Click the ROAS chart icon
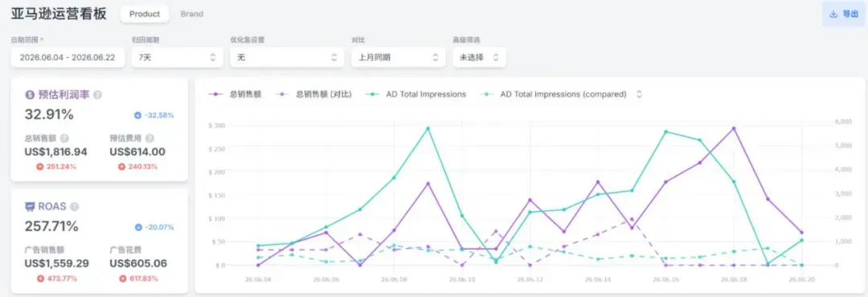This screenshot has width=868, height=297. click(30, 206)
